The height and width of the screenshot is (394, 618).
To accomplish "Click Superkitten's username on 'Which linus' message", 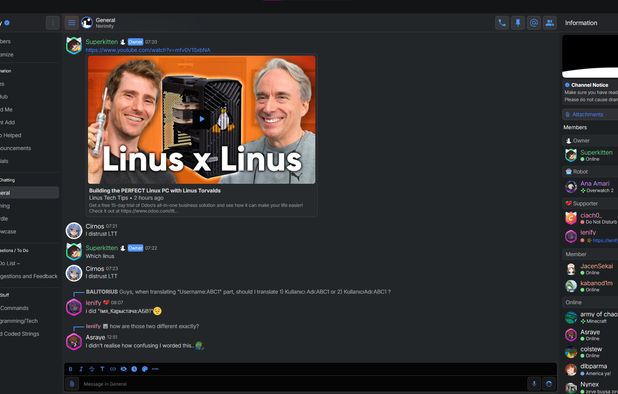I will pyautogui.click(x=102, y=248).
